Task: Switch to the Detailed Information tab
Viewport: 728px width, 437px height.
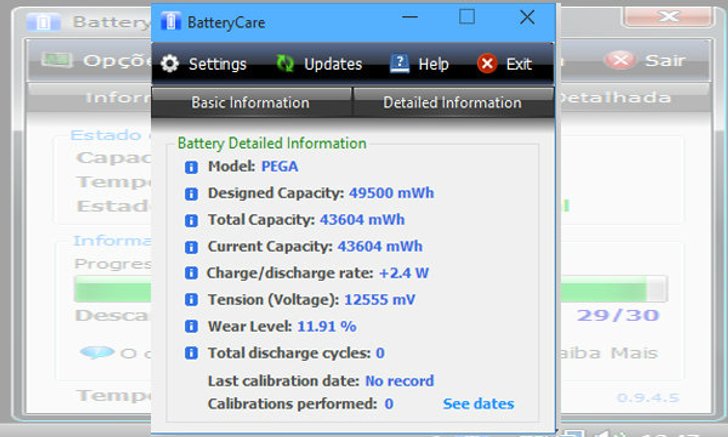Action: [453, 102]
